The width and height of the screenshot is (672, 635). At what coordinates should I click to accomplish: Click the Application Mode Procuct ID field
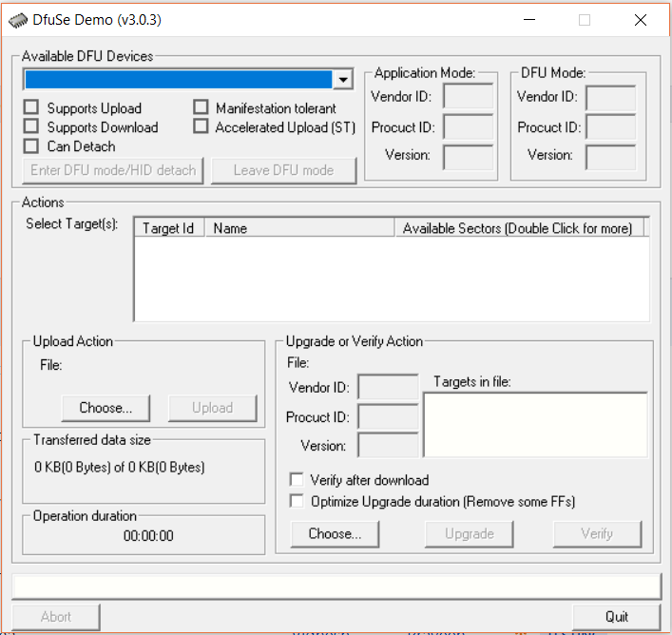tap(468, 126)
